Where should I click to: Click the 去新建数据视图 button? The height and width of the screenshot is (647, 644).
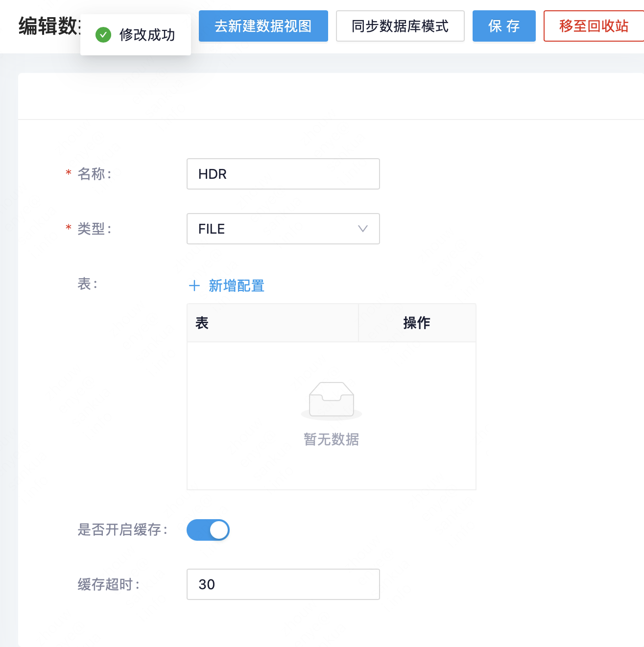point(263,26)
